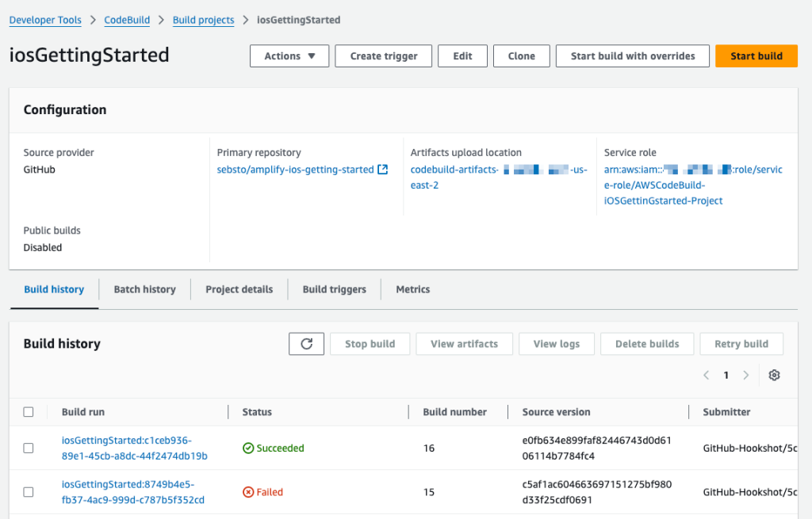The height and width of the screenshot is (519, 812).
Task: Open sebsto/amplify-ios-getting-started repository link
Action: 295,170
